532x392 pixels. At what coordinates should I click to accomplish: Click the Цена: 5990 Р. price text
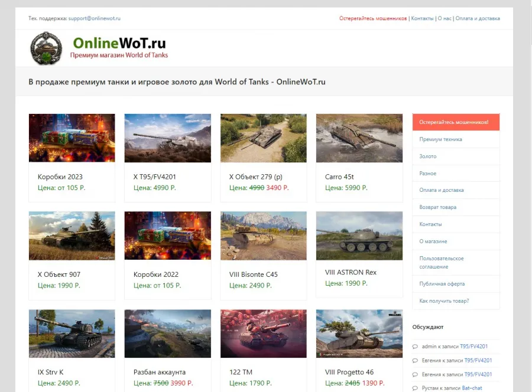[x=346, y=188]
